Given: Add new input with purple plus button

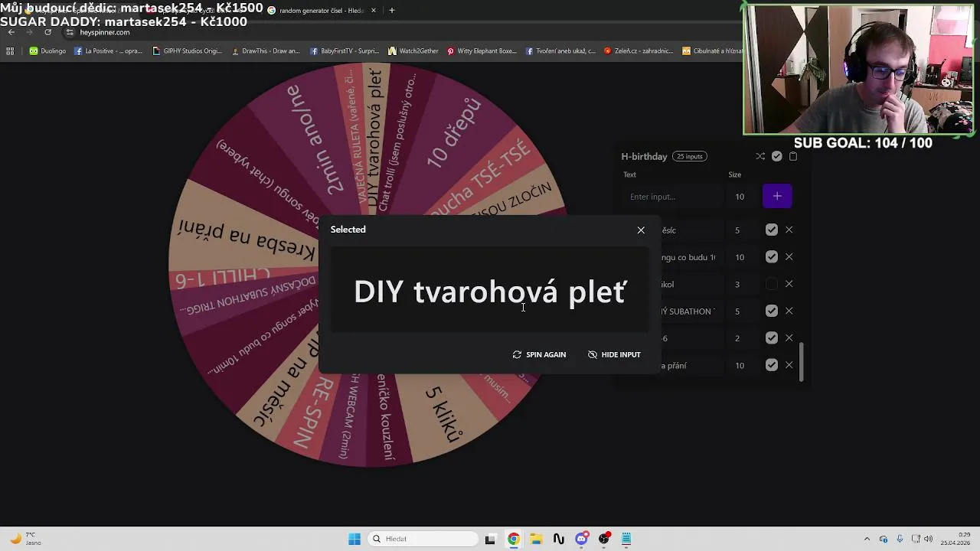Looking at the screenshot, I should click(x=777, y=197).
